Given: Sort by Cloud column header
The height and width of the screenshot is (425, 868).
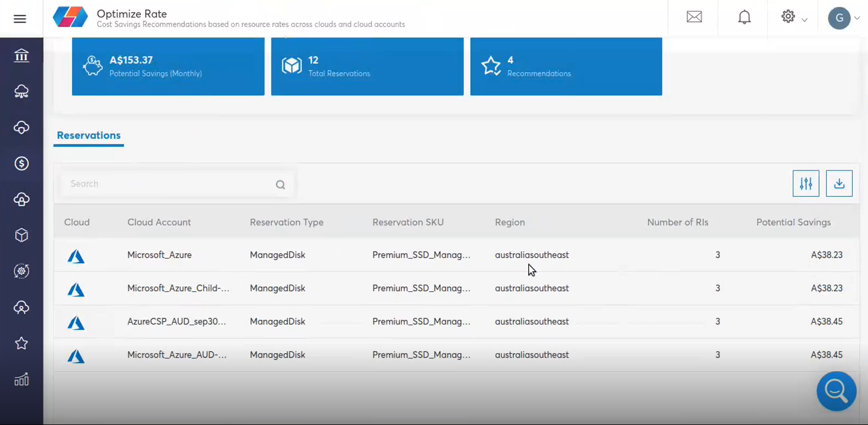Looking at the screenshot, I should pyautogui.click(x=77, y=222).
